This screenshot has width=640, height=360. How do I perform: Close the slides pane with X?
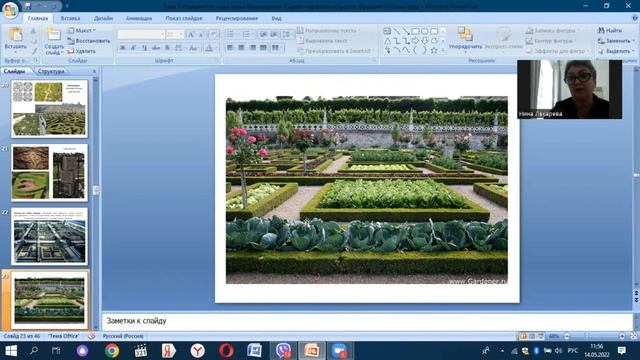(95, 71)
